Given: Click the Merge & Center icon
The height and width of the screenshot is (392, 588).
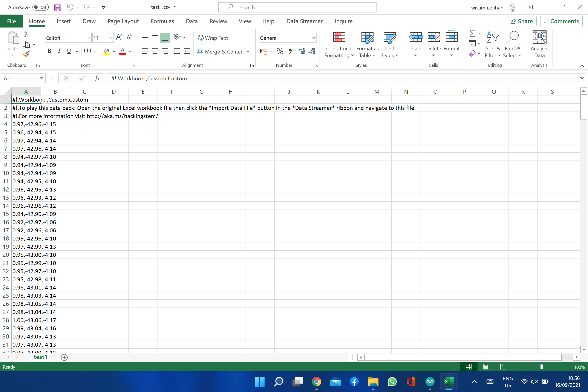Looking at the screenshot, I should [x=200, y=52].
